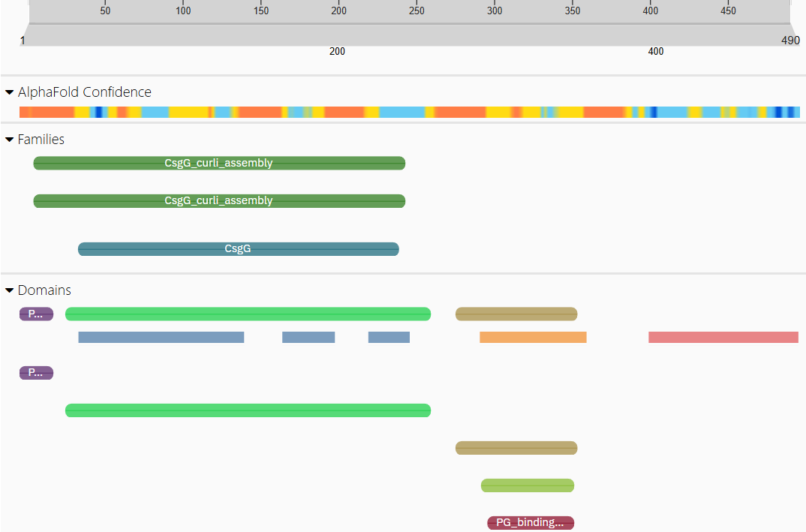Click the sequence end label 490
This screenshot has width=806, height=532.
coord(790,40)
